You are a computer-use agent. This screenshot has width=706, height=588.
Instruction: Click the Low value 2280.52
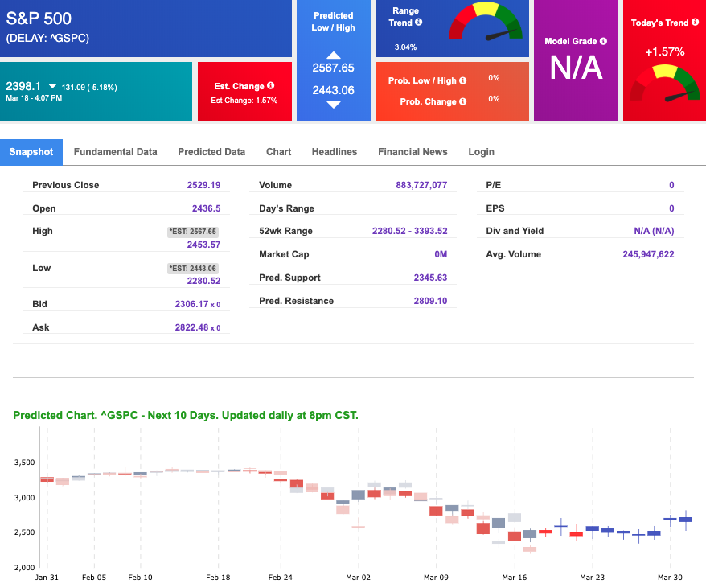point(204,281)
